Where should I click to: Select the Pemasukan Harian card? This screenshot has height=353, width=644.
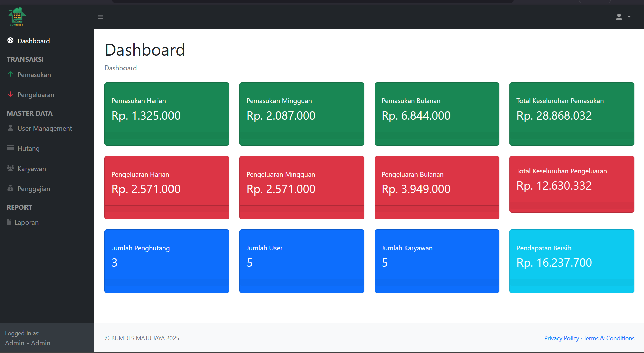pyautogui.click(x=167, y=114)
